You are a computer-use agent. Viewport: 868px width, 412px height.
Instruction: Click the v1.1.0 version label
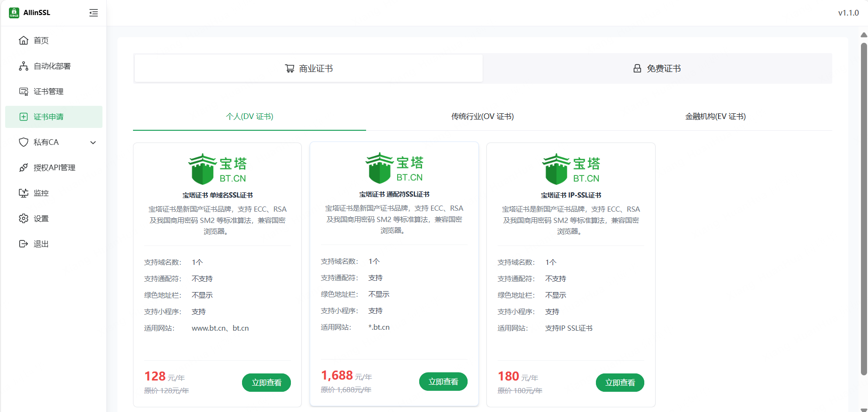[x=848, y=13]
